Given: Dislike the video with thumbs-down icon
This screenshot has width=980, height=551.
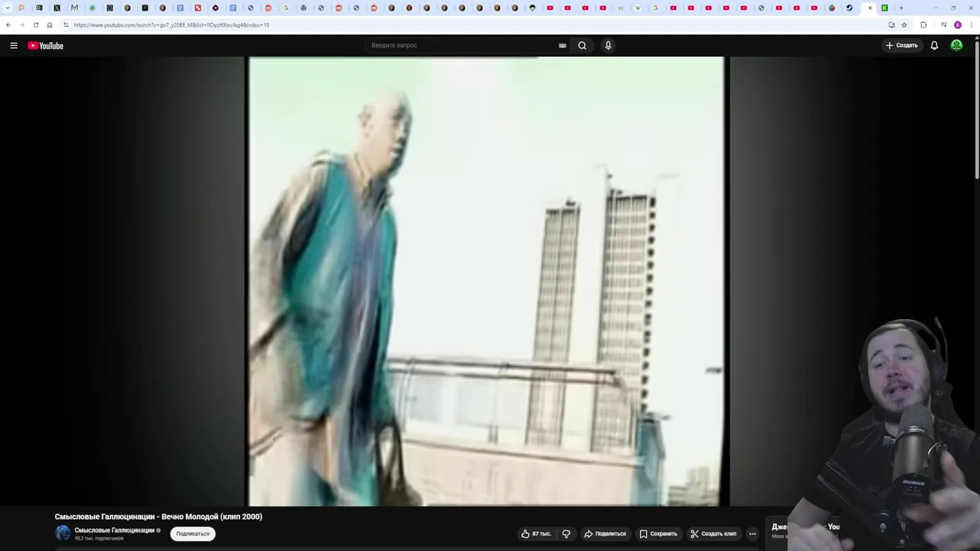Looking at the screenshot, I should (x=566, y=533).
